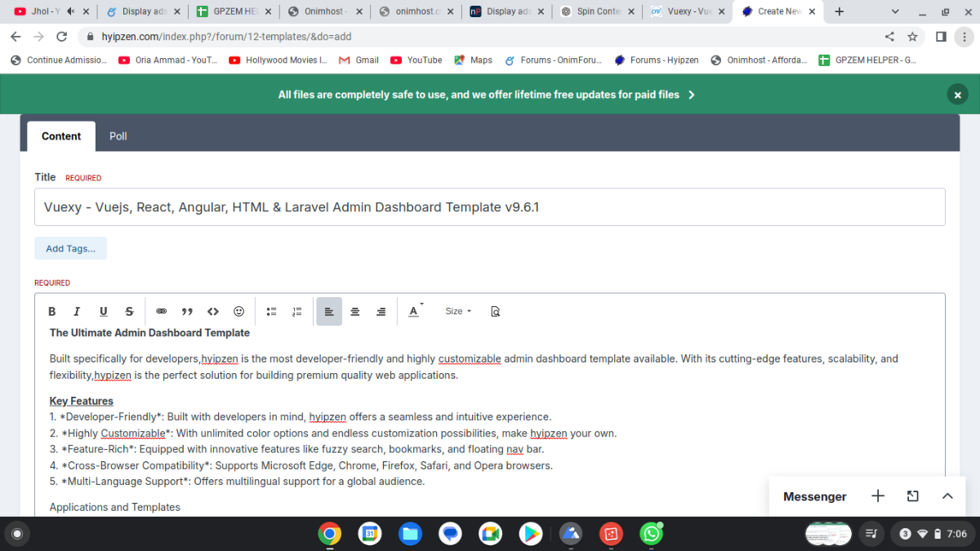Open the Oria Ammad YouTube bookmark

167,60
